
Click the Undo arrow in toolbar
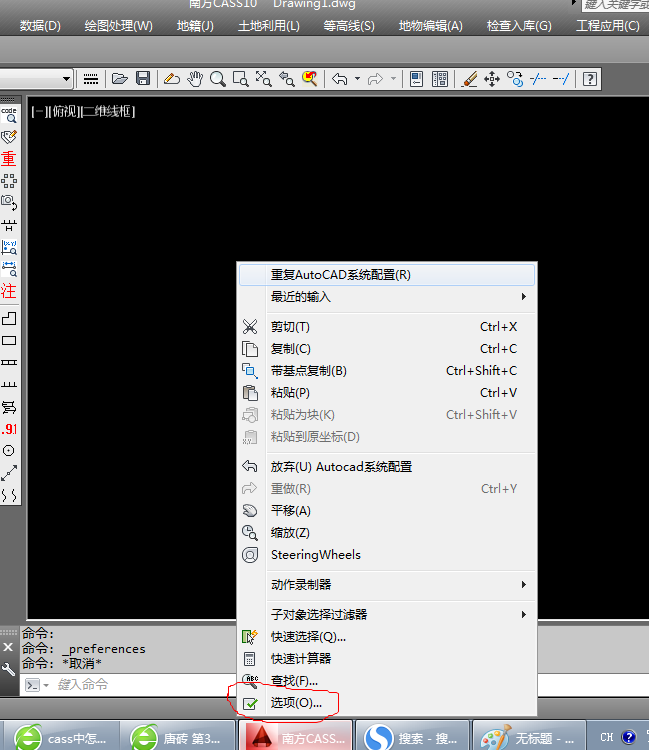pos(339,78)
